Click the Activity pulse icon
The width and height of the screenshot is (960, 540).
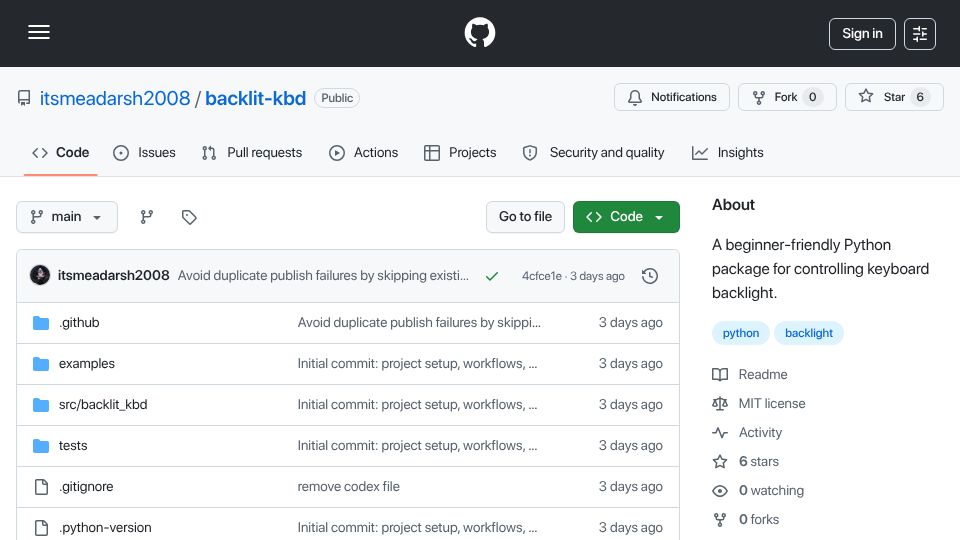click(720, 432)
